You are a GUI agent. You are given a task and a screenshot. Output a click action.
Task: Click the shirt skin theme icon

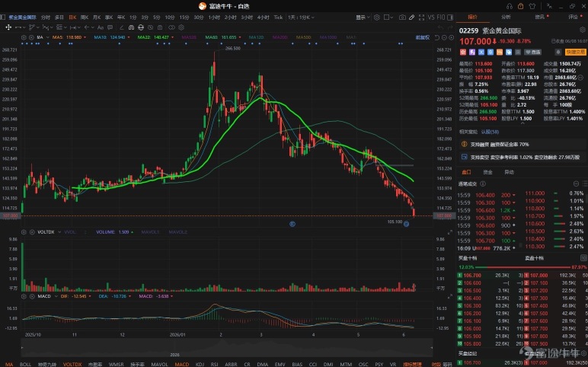pos(532,6)
